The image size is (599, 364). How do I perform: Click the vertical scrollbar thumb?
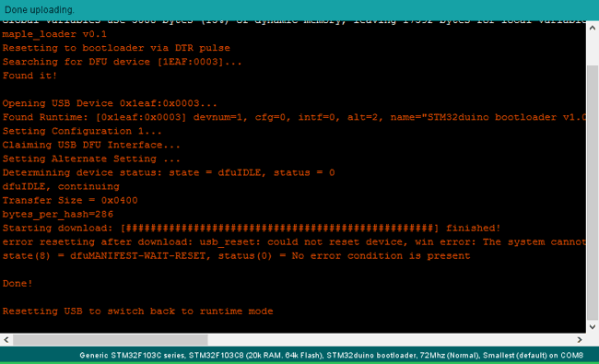[593, 193]
